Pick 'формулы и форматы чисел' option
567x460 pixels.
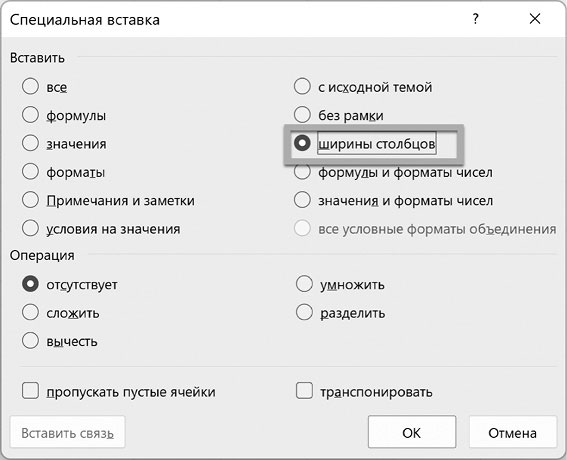point(302,171)
